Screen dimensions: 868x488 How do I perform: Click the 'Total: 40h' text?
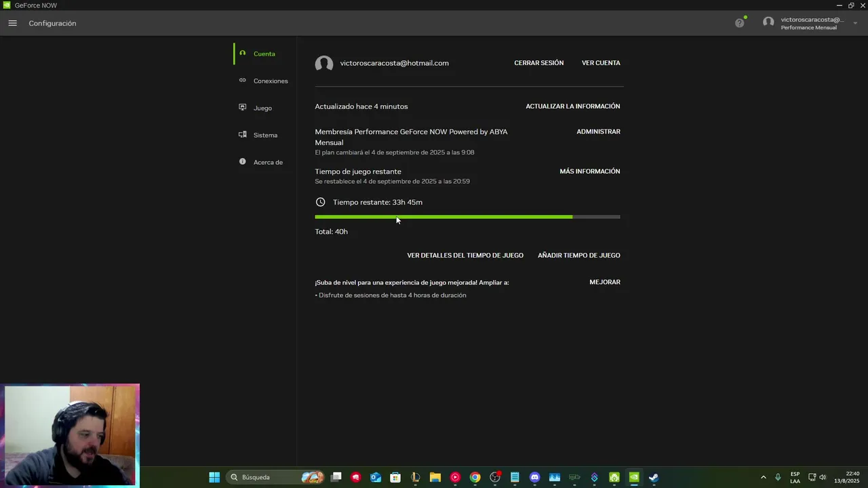click(331, 232)
